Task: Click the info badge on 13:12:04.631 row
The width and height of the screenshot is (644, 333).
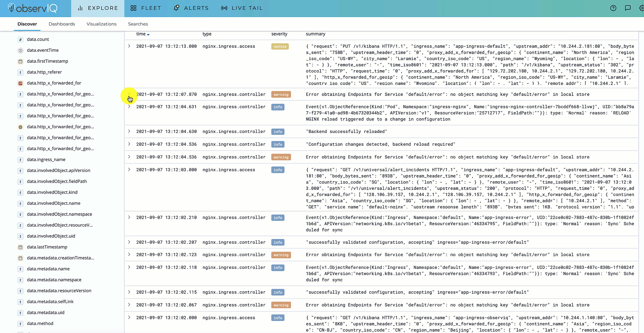Action: (x=278, y=107)
